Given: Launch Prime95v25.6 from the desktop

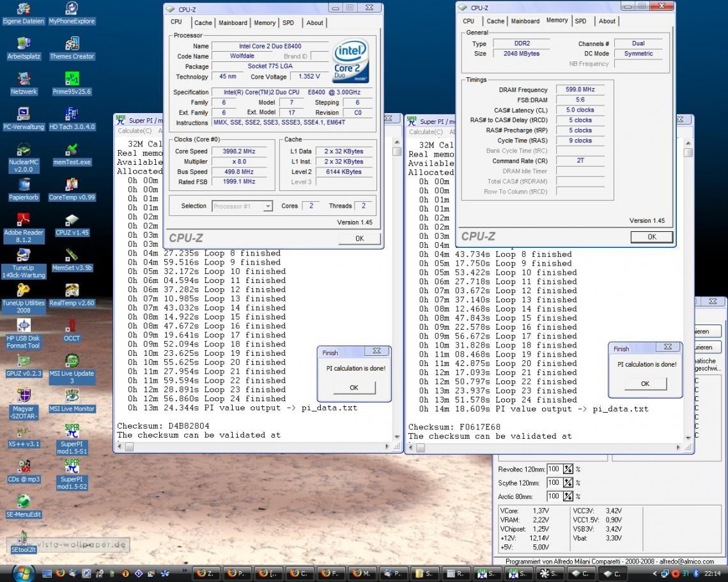Looking at the screenshot, I should pyautogui.click(x=72, y=84).
